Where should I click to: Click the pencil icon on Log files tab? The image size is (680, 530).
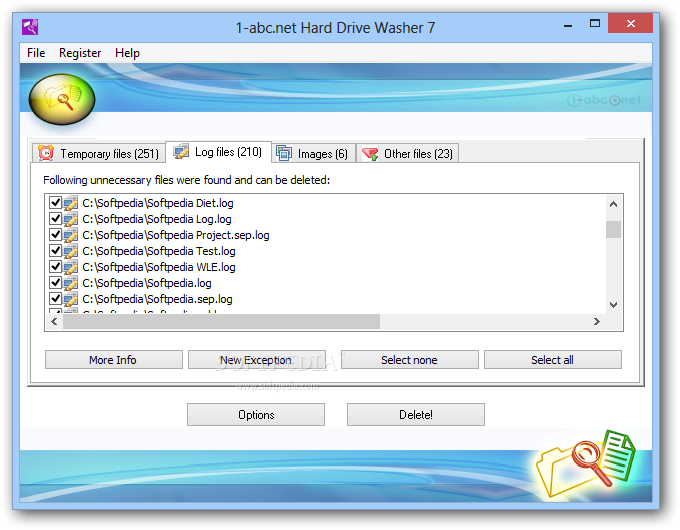181,152
